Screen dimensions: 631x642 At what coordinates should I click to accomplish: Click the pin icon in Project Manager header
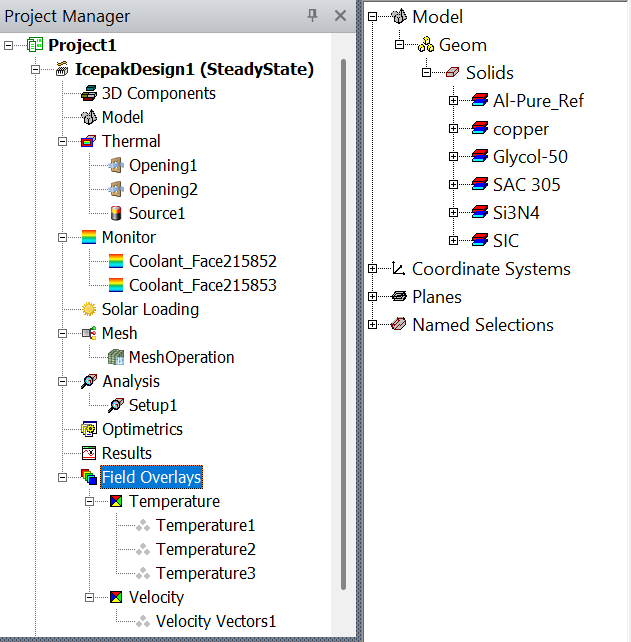313,16
